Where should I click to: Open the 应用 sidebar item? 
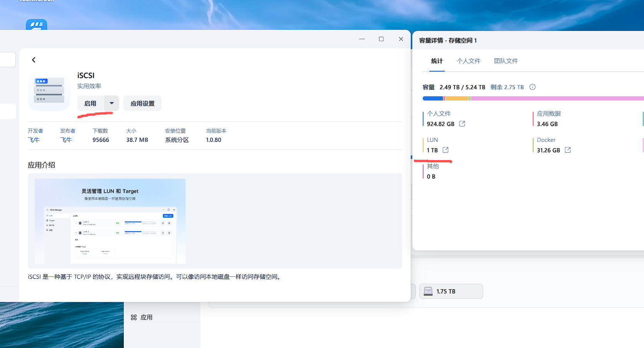click(x=142, y=317)
